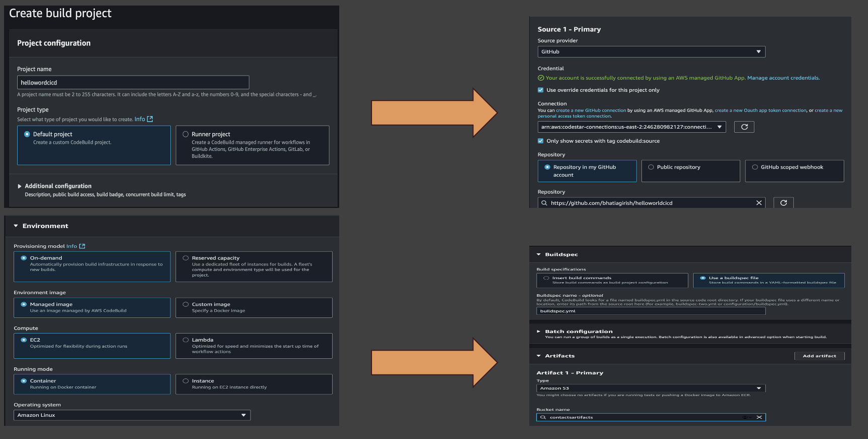868x439 pixels.
Task: Click search icon in Bucket name field
Action: pos(543,417)
